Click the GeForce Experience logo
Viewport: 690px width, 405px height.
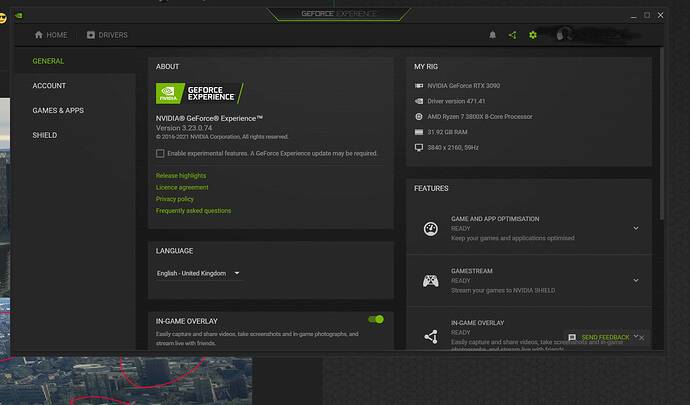coord(199,93)
